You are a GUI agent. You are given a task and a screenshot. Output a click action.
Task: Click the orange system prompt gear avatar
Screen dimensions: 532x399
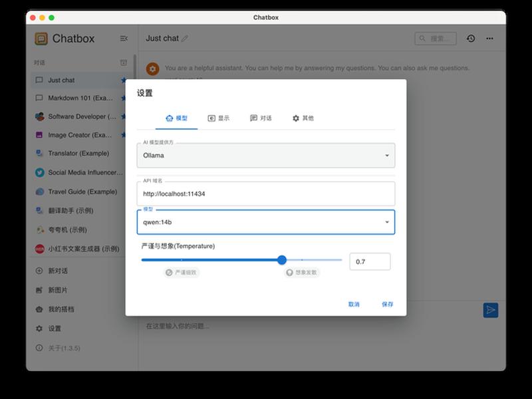coord(153,69)
